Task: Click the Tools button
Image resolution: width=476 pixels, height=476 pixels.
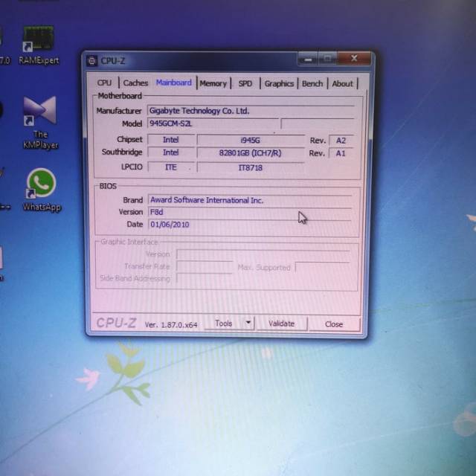Action: [223, 324]
